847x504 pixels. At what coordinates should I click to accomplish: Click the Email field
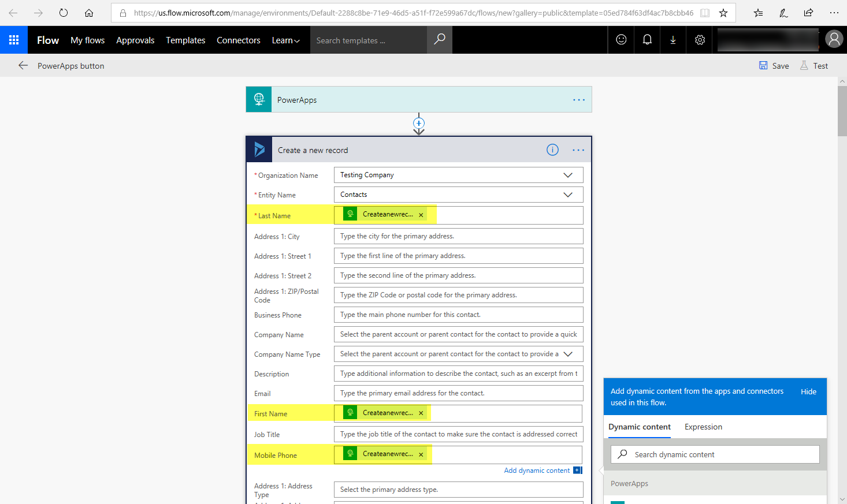(x=458, y=393)
